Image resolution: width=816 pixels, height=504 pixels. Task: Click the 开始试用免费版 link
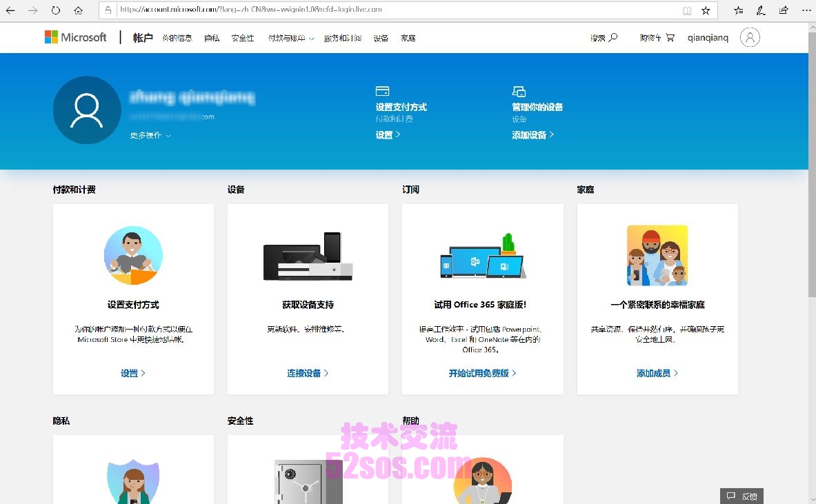[482, 373]
